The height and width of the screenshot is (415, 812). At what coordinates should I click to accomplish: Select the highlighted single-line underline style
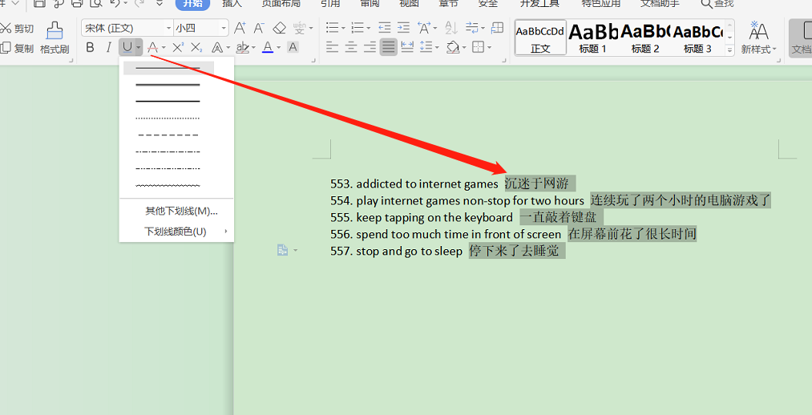(168, 68)
